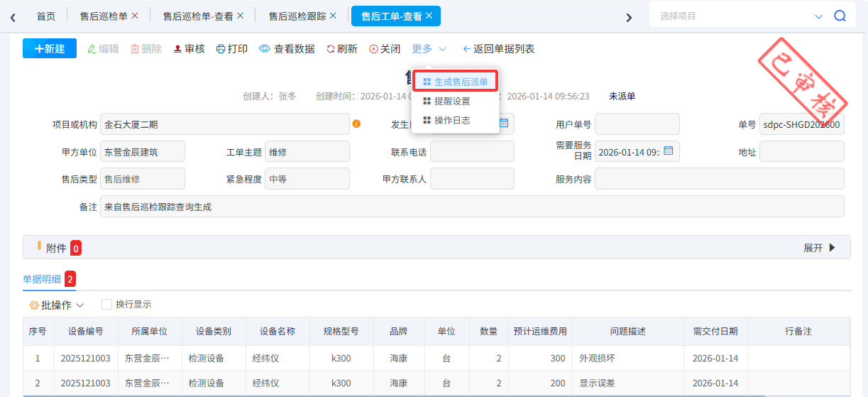Switch to the 首页 tab
868x397 pixels.
point(45,16)
